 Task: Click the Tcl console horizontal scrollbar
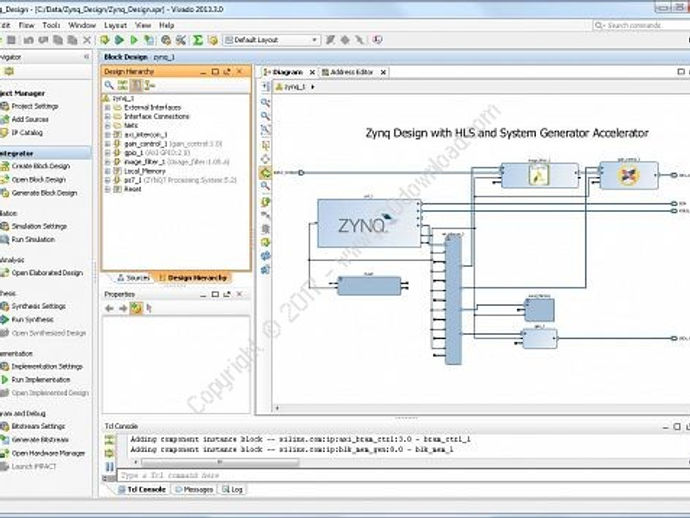[x=219, y=462]
